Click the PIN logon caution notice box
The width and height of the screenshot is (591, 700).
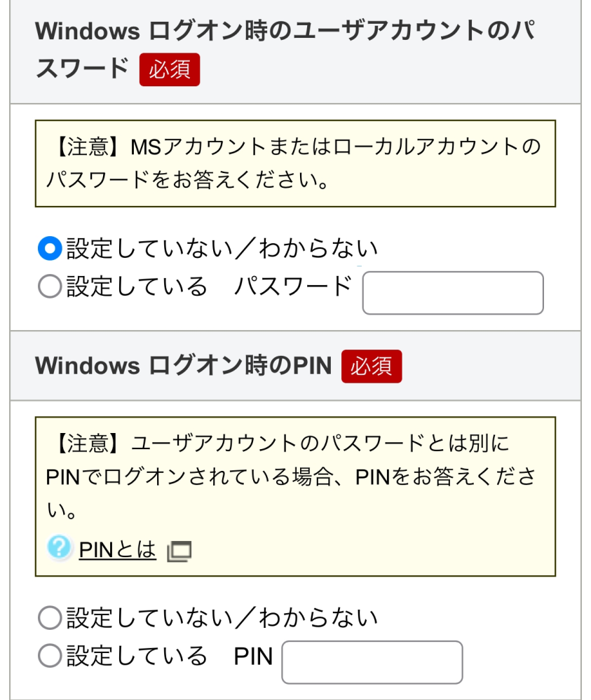tap(295, 490)
